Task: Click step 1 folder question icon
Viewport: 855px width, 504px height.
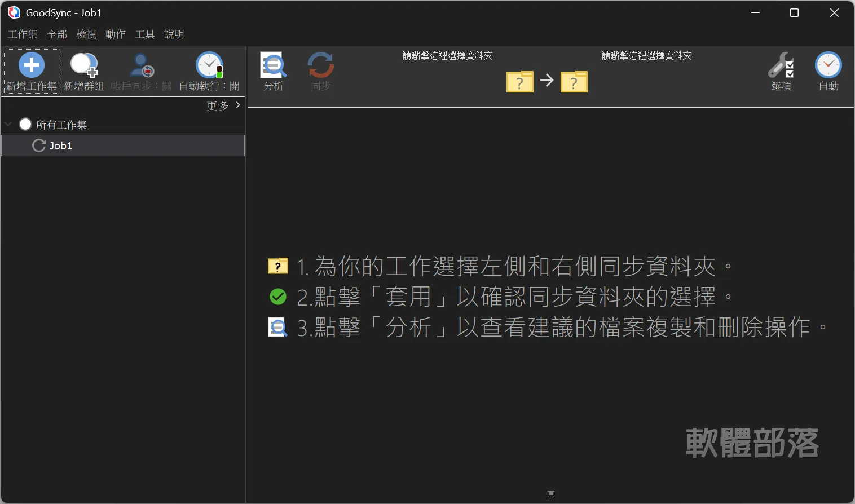Action: point(278,266)
